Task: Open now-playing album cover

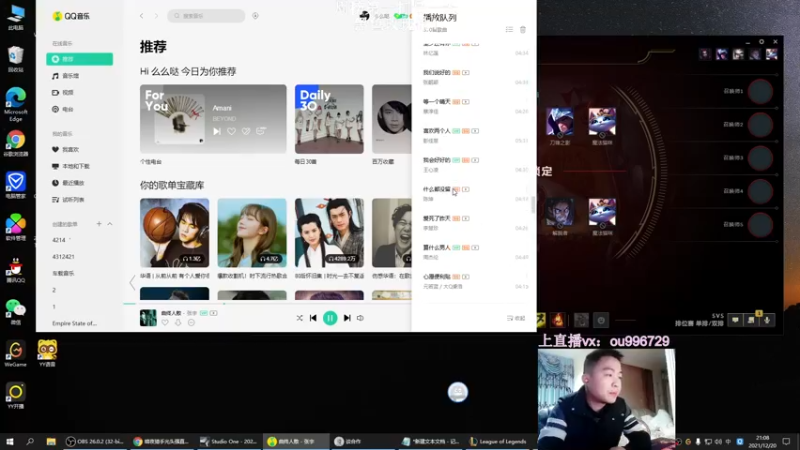Action: pyautogui.click(x=148, y=318)
